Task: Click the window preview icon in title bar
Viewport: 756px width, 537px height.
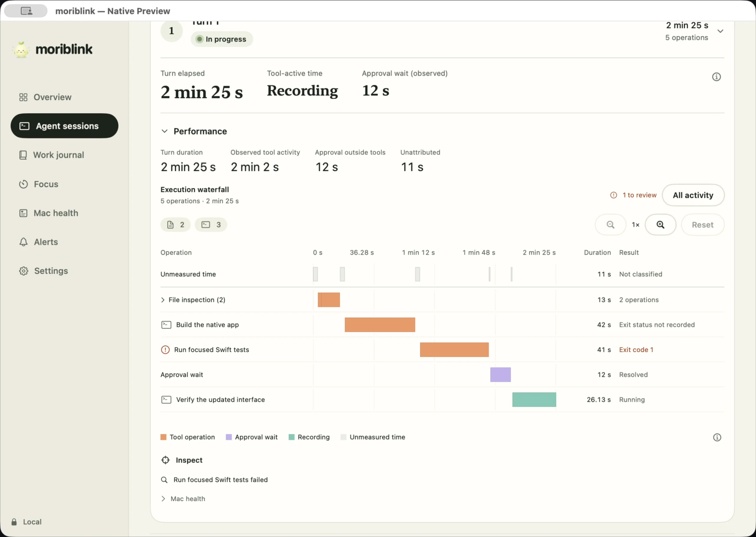Action: tap(26, 11)
